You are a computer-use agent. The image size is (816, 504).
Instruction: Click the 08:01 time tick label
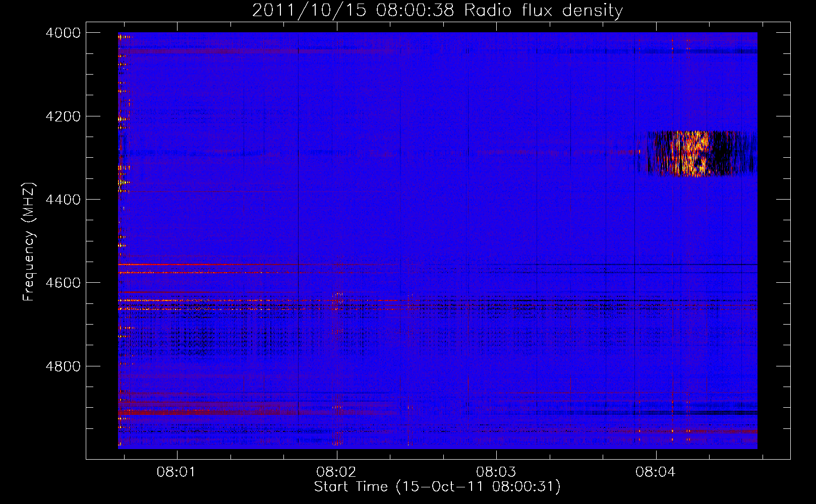coord(176,472)
